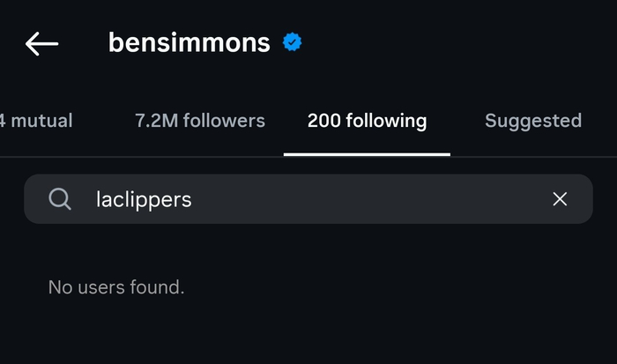Remove the laclippers search query
Viewport: 617px width, 364px height.
[x=560, y=199]
